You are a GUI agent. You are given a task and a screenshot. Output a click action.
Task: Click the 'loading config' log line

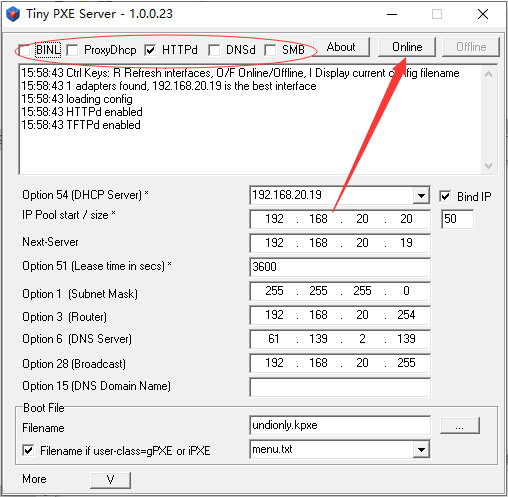tap(77, 99)
